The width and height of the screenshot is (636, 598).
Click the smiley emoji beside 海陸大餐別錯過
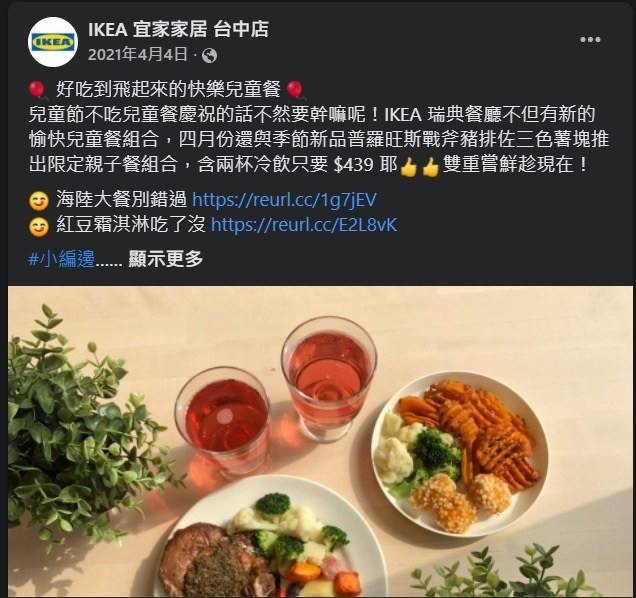click(x=39, y=201)
